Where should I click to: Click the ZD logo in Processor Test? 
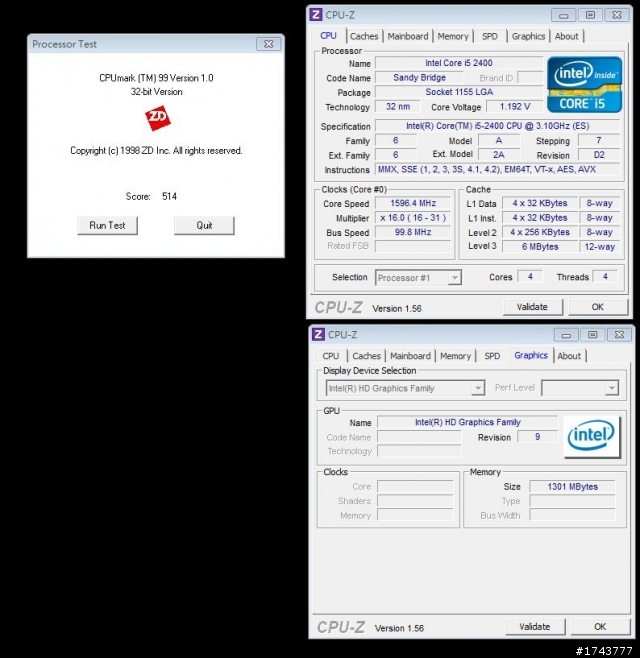(x=158, y=118)
